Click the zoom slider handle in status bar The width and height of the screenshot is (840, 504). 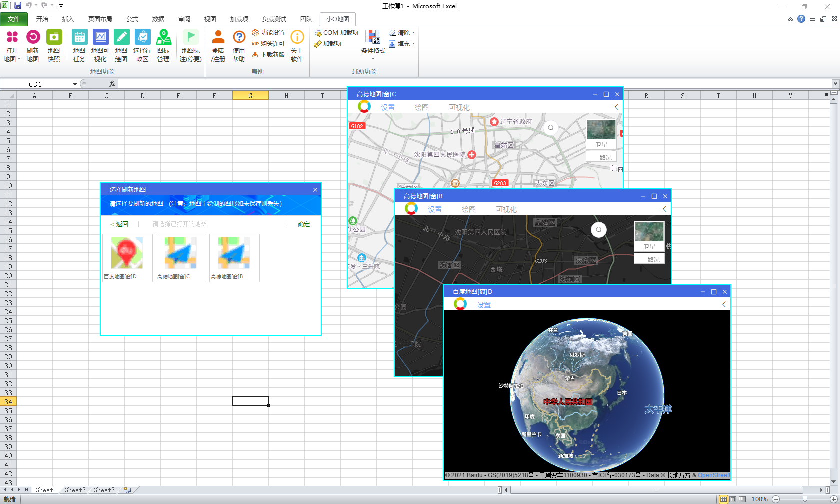[805, 499]
